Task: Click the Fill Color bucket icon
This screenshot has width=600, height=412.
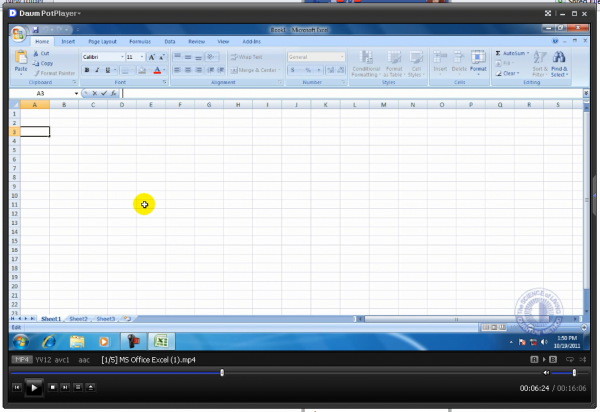Action: coord(142,70)
